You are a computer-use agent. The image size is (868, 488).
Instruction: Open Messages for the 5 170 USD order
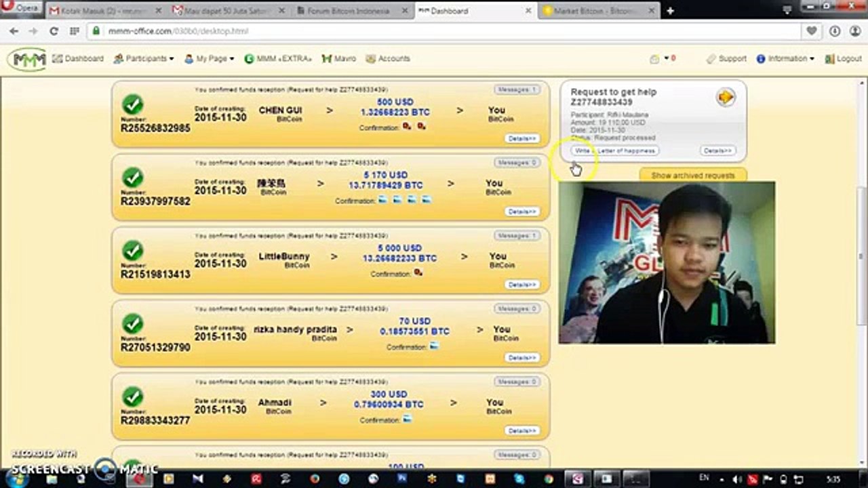517,163
